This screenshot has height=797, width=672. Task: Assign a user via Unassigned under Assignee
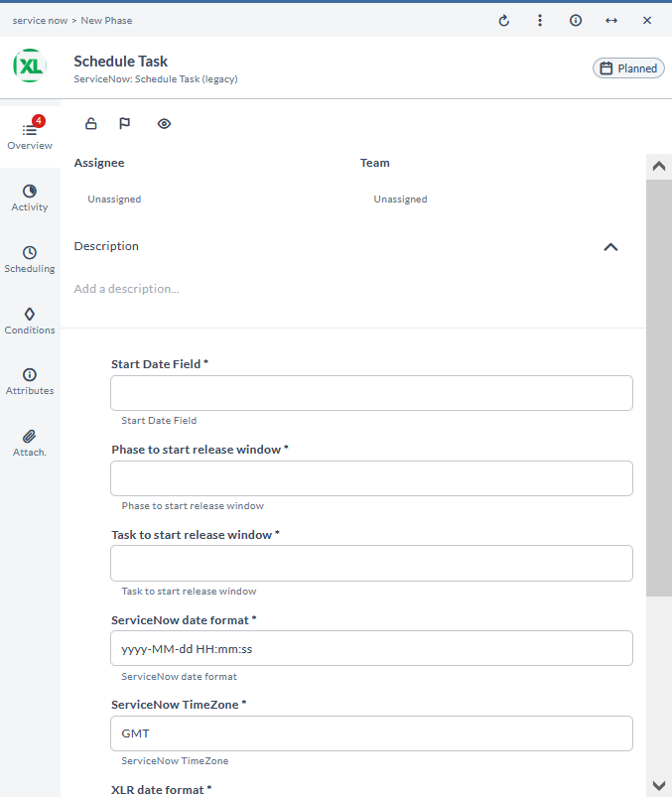click(114, 199)
